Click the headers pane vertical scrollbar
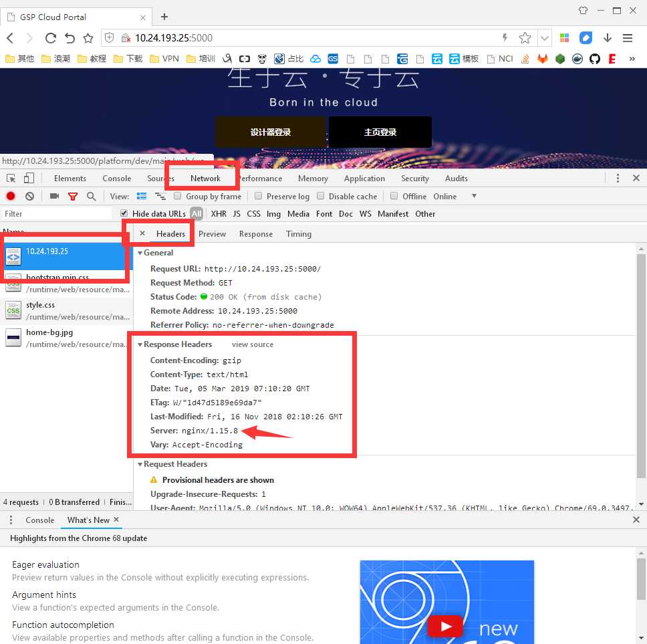Viewport: 647px width, 644px height. tap(641, 365)
